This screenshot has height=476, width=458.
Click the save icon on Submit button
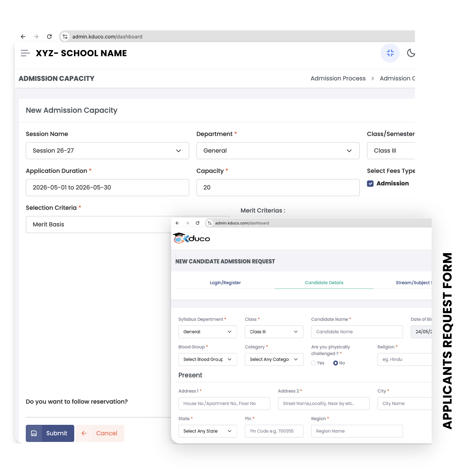click(x=34, y=433)
